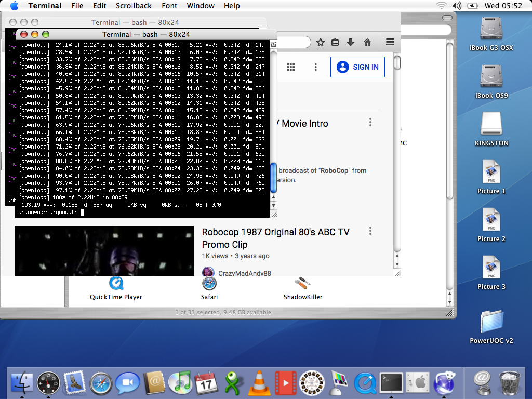
Task: Open the Terminal application menu
Action: click(45, 5)
